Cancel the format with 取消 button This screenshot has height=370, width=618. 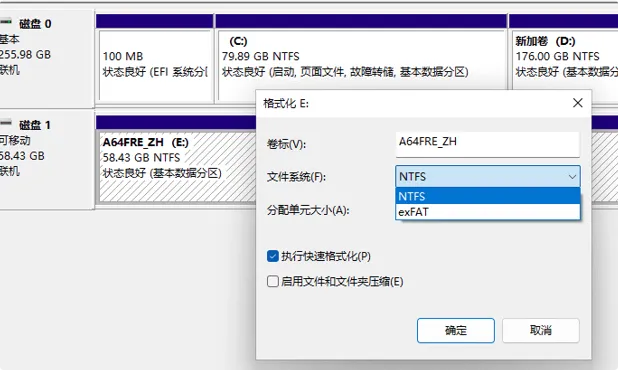(x=540, y=330)
